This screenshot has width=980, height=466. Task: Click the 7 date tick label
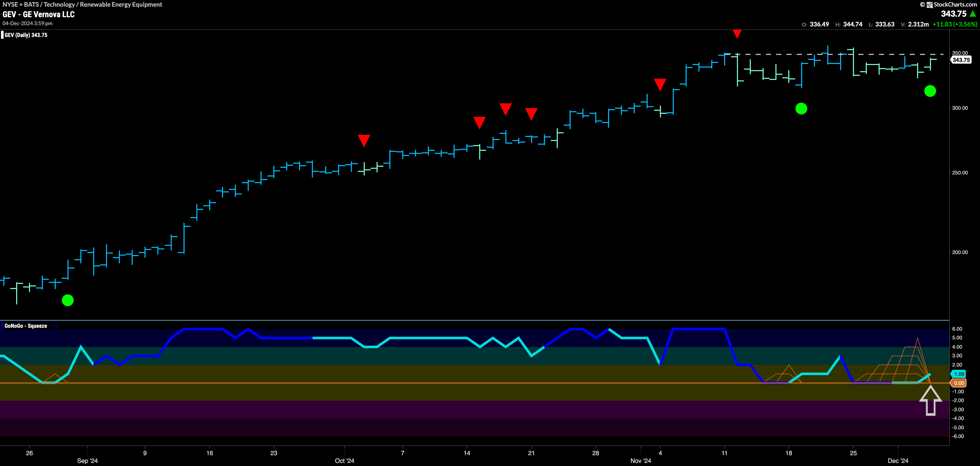402,453
